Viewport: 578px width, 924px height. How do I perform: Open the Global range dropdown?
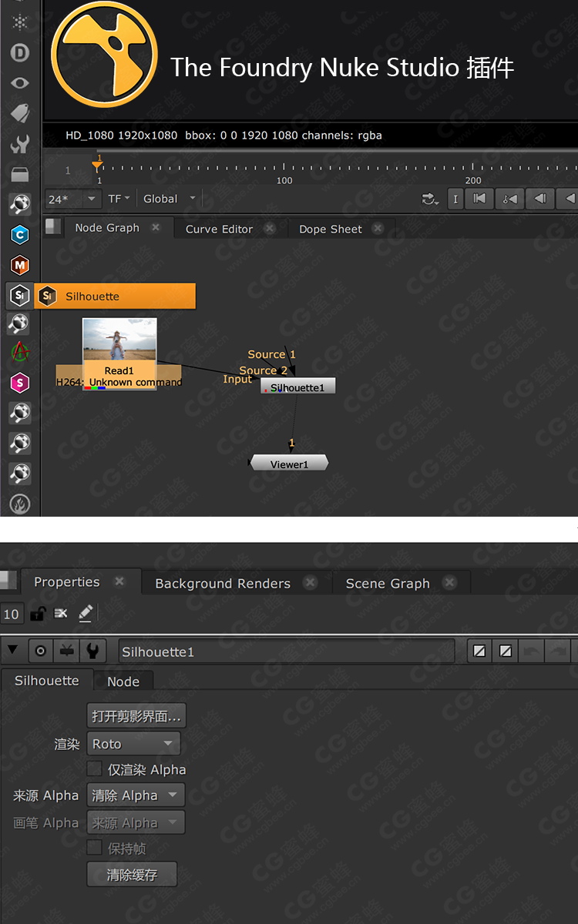point(170,199)
